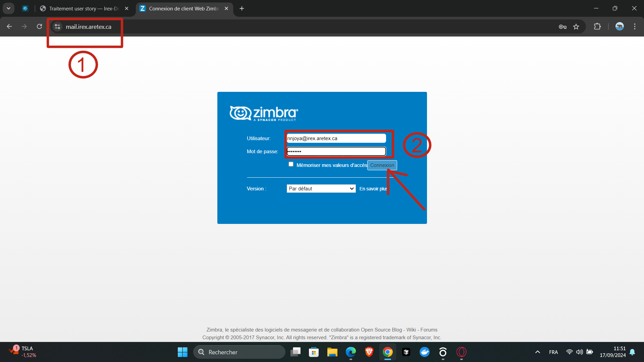The height and width of the screenshot is (362, 644).
Task: Open Microsoft Edge from taskbar
Action: [351, 352]
